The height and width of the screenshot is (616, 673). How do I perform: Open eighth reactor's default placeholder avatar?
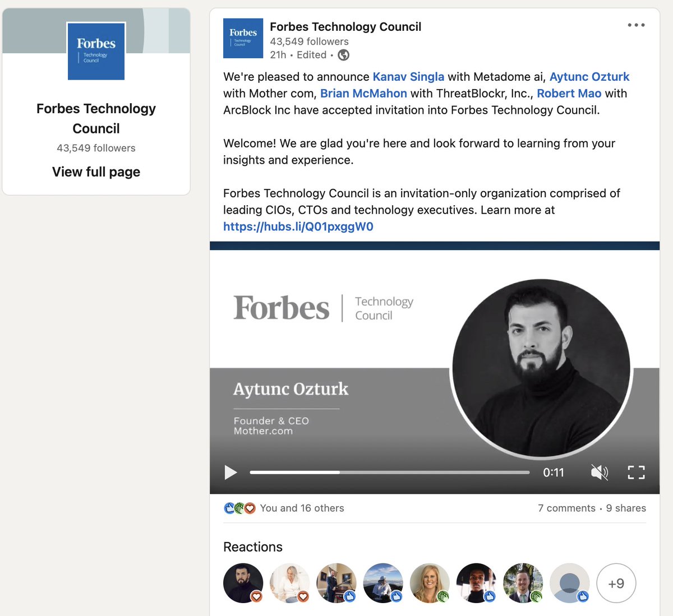tap(569, 583)
